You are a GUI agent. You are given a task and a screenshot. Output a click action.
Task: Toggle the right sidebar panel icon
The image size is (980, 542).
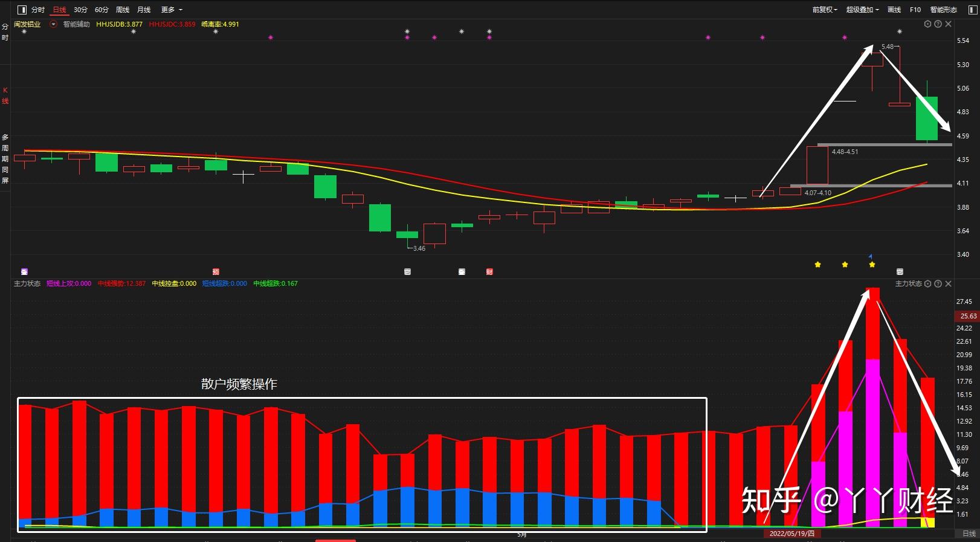coord(972,10)
